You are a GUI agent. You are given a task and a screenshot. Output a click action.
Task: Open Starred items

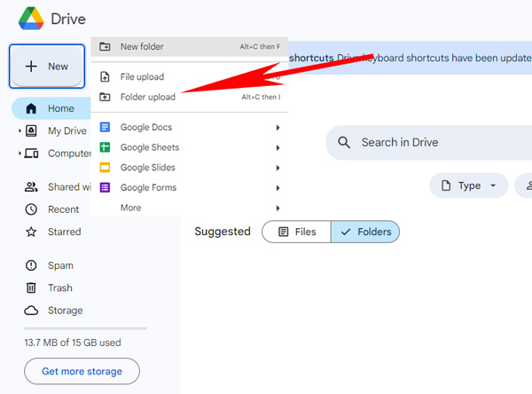65,232
